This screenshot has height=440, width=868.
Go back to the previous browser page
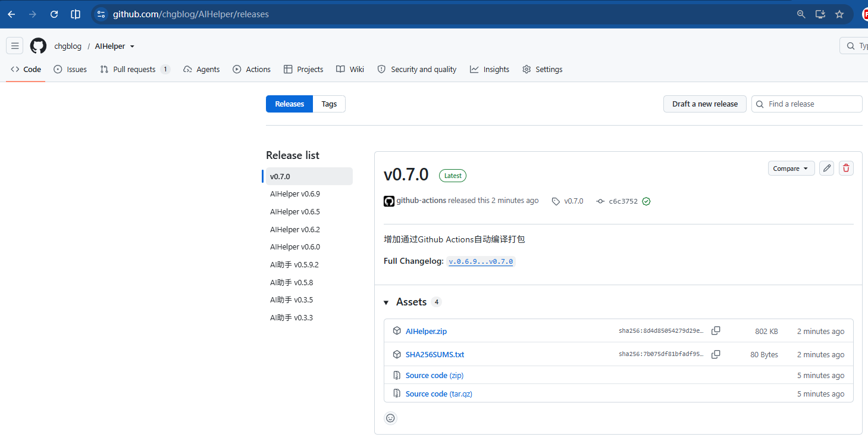pos(11,14)
